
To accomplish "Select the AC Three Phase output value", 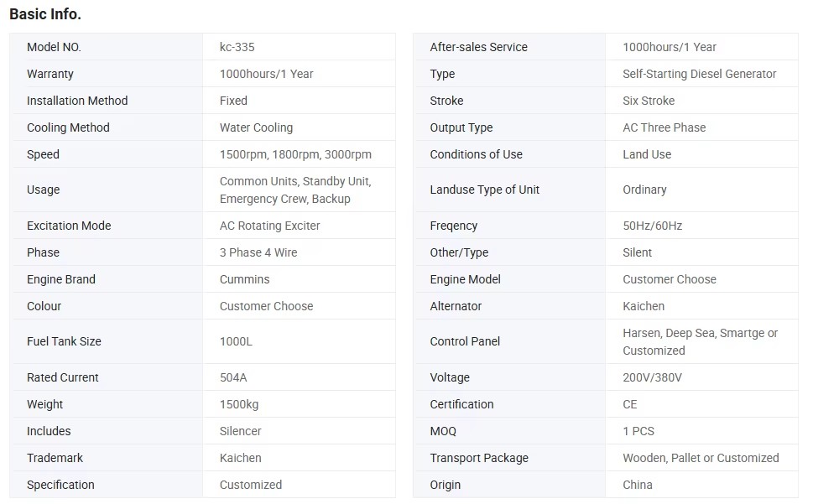I will [664, 127].
